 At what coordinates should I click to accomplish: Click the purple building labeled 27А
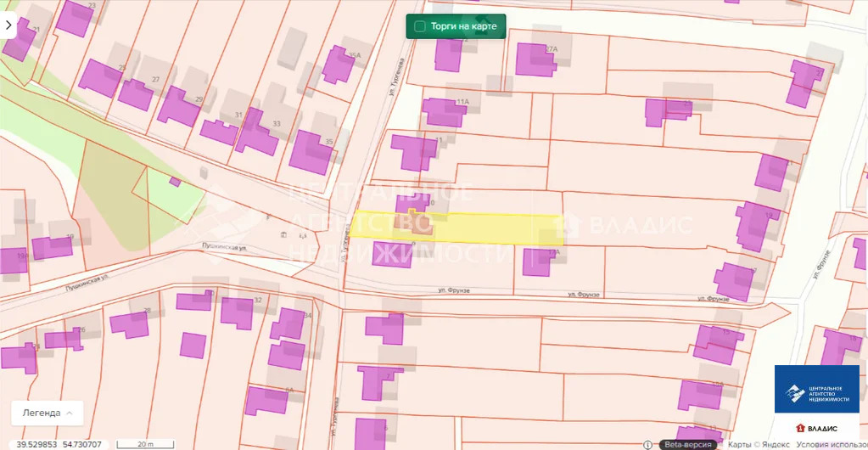coord(535,59)
